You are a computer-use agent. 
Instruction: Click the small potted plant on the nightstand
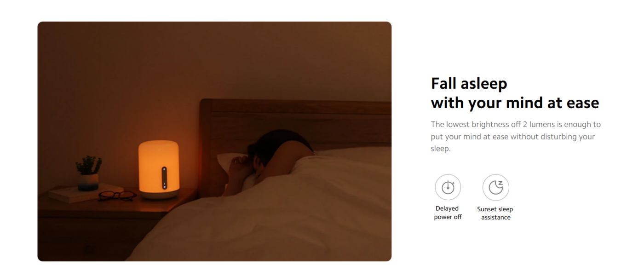[x=88, y=173]
